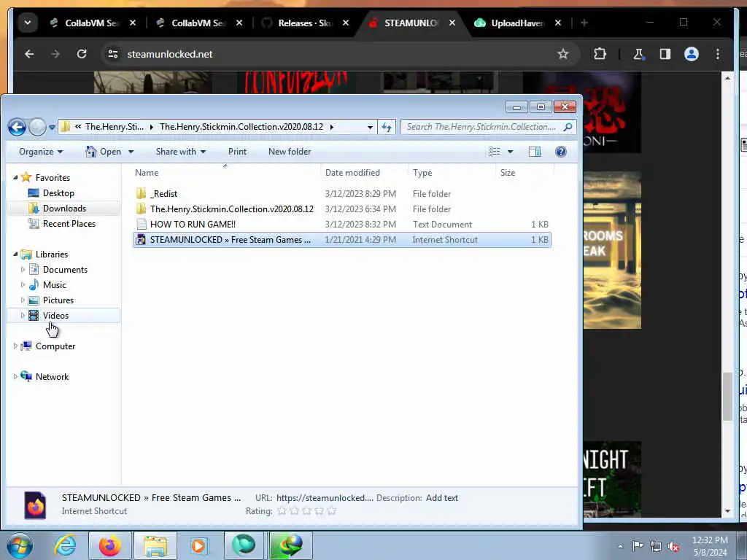Viewport: 747px width, 560px height.
Task: Expand the Documents library
Action: [23, 270]
